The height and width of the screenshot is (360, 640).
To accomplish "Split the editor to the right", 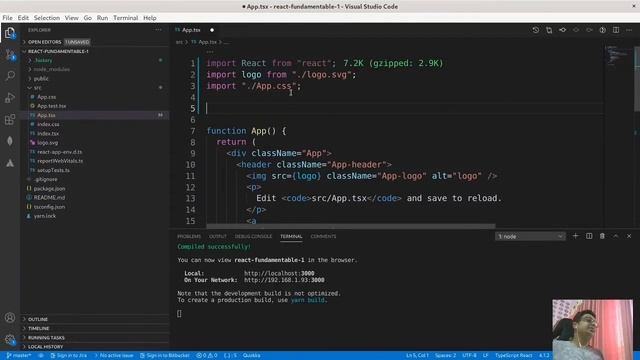I will point(616,30).
